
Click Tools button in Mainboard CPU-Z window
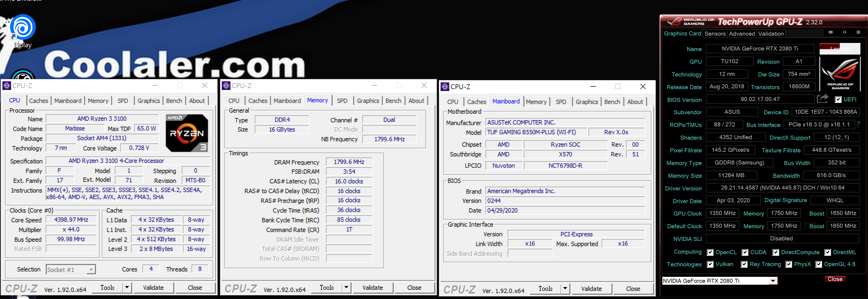pos(545,288)
